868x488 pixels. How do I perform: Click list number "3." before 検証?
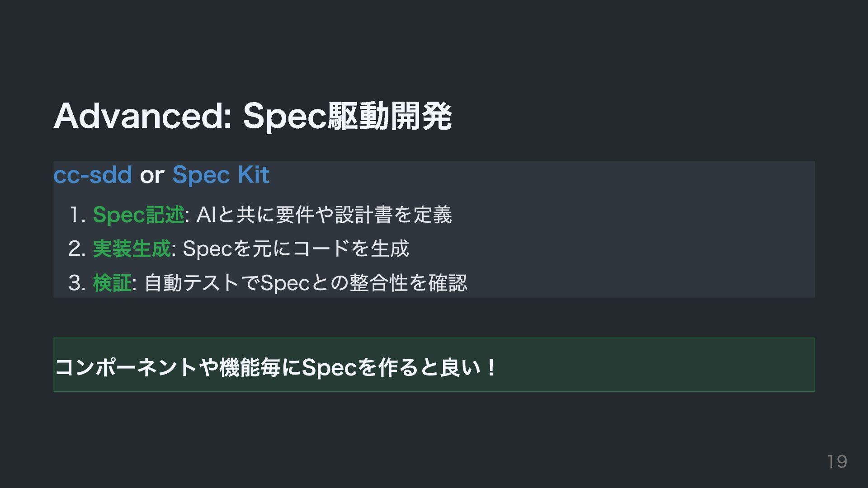(77, 283)
